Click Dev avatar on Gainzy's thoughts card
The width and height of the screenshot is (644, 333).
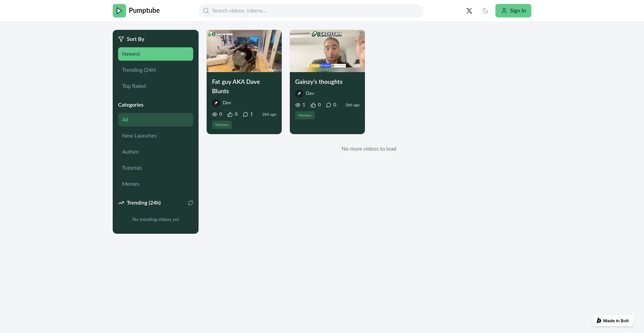pyautogui.click(x=299, y=94)
